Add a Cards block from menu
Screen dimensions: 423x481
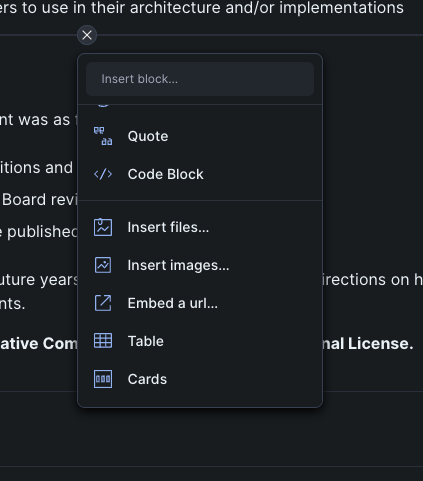(200, 379)
